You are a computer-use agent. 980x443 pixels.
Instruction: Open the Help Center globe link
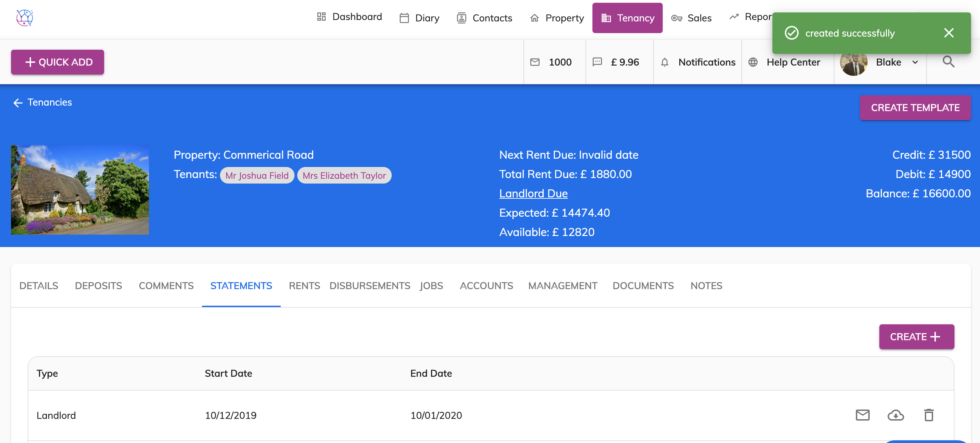[784, 62]
